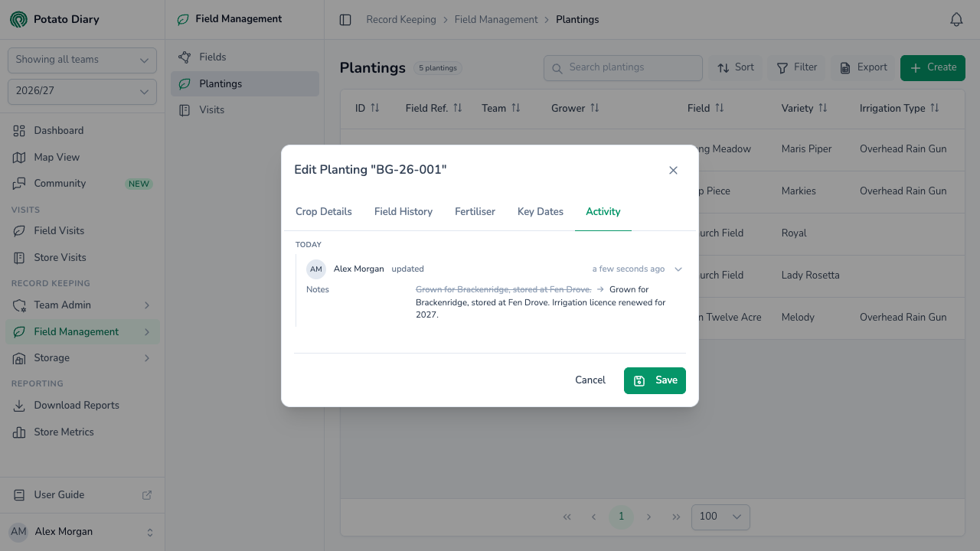Select Visits in Field Management submenu
The height and width of the screenshot is (551, 980).
pos(245,110)
